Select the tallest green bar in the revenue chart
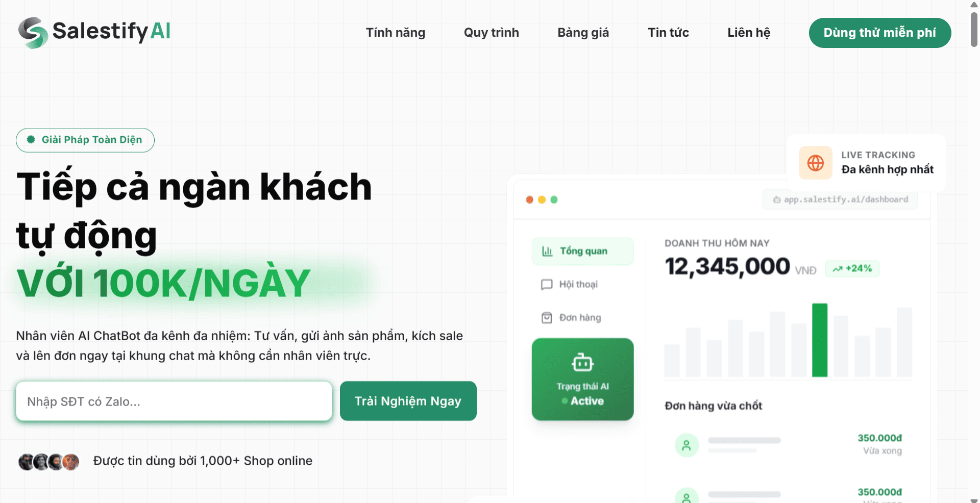The image size is (980, 503). click(x=821, y=339)
